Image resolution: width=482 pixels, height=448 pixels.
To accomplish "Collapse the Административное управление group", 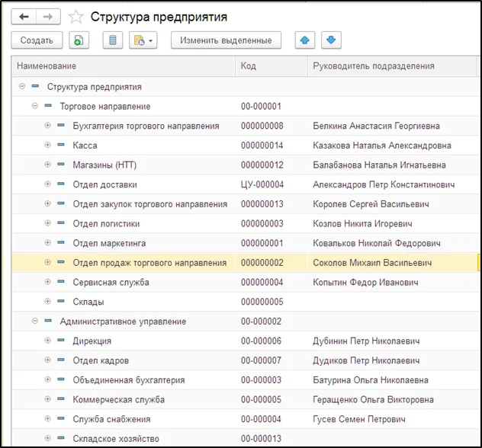I will [x=34, y=322].
